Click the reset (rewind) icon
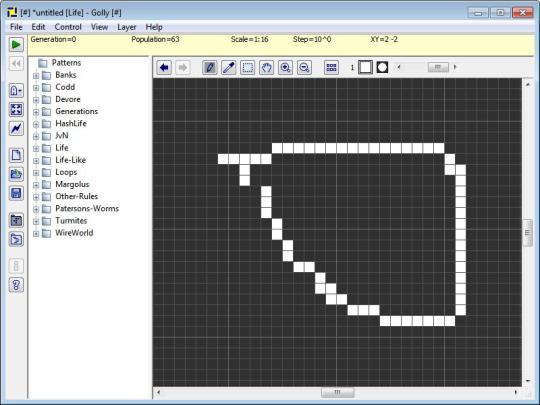This screenshot has width=540, height=405. click(16, 63)
